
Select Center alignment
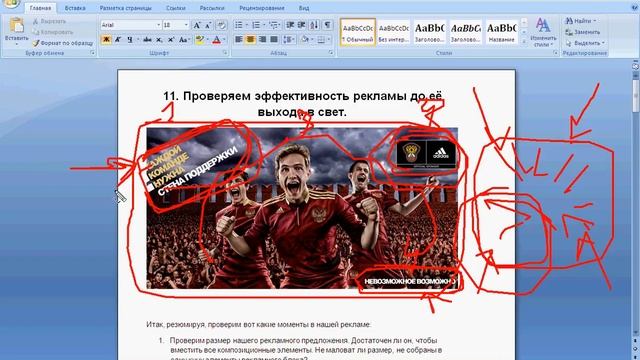pyautogui.click(x=251, y=40)
